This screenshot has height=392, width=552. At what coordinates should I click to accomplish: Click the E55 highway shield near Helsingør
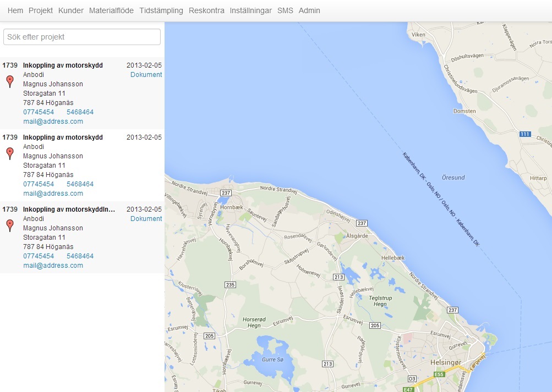click(x=439, y=374)
